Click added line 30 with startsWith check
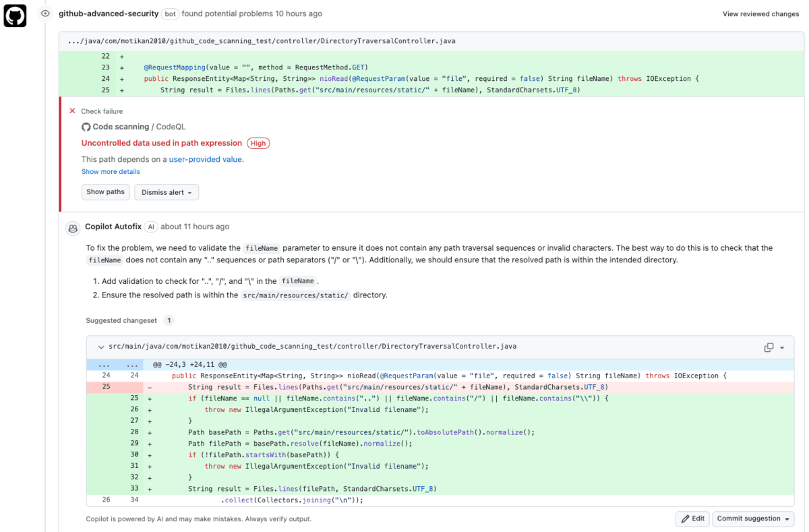This screenshot has height=532, width=809. coord(440,454)
